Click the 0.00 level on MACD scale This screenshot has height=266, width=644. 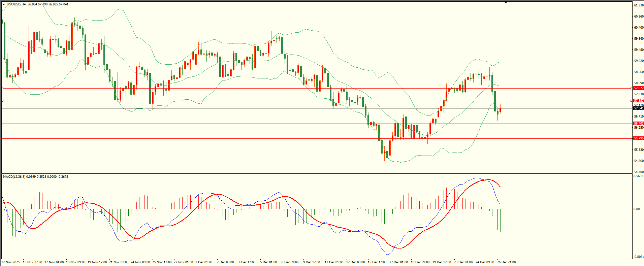click(x=636, y=209)
